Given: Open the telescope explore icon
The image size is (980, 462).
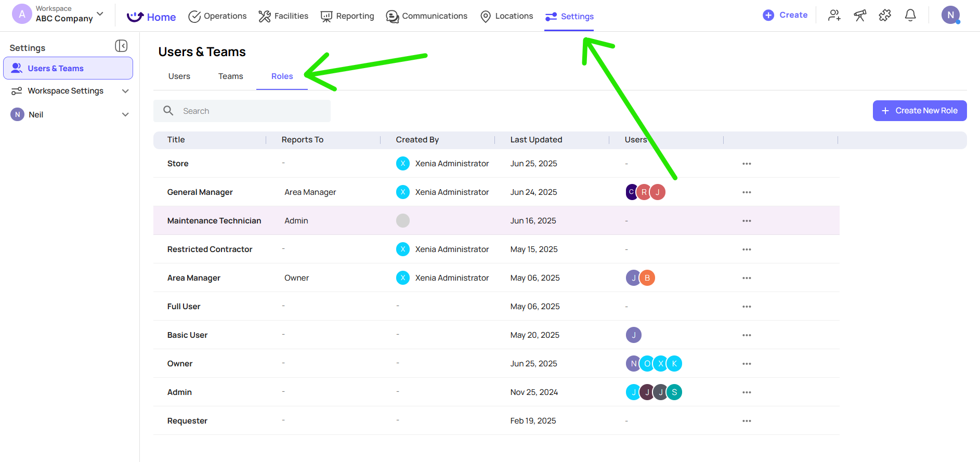Looking at the screenshot, I should 860,16.
